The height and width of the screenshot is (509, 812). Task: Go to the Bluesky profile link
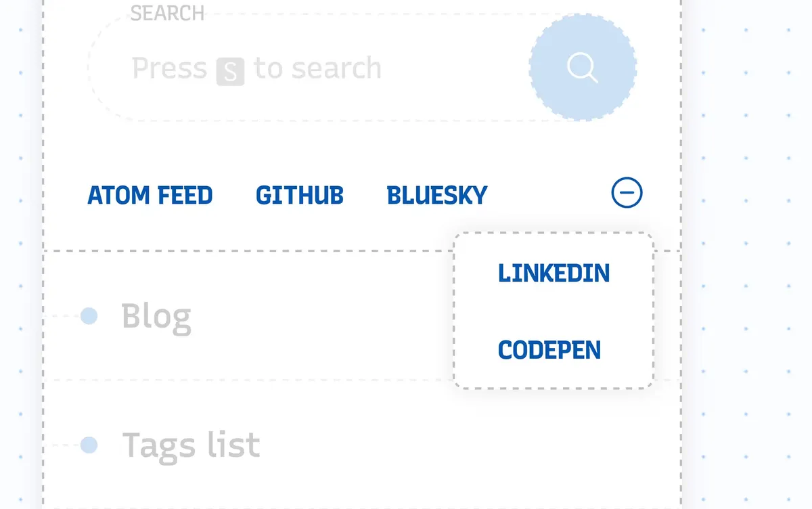click(x=437, y=196)
